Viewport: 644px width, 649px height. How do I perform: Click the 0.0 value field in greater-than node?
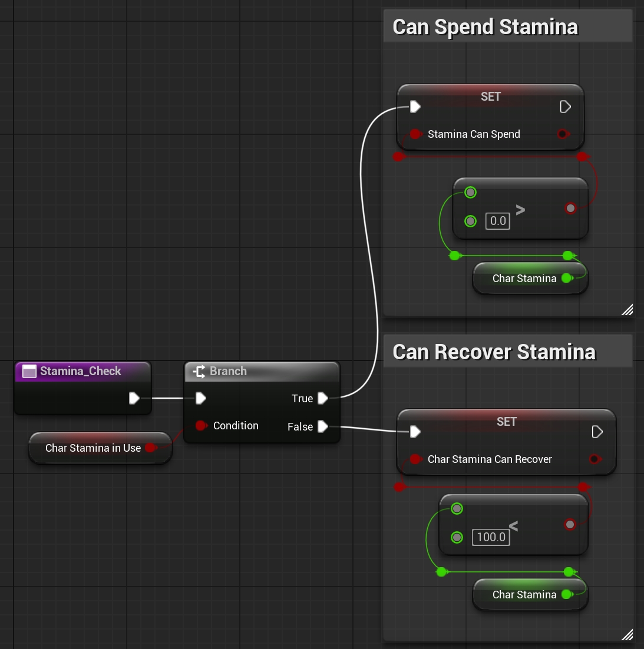[498, 221]
